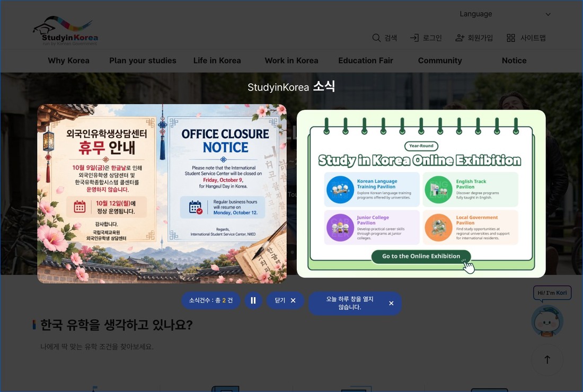Click the Junior College Pavilion icon
The image size is (583, 392).
click(340, 227)
